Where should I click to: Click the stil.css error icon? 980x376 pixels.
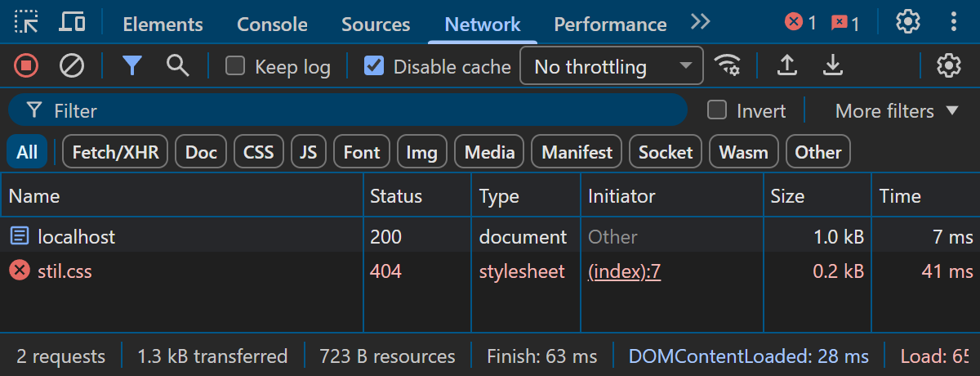coord(19,271)
